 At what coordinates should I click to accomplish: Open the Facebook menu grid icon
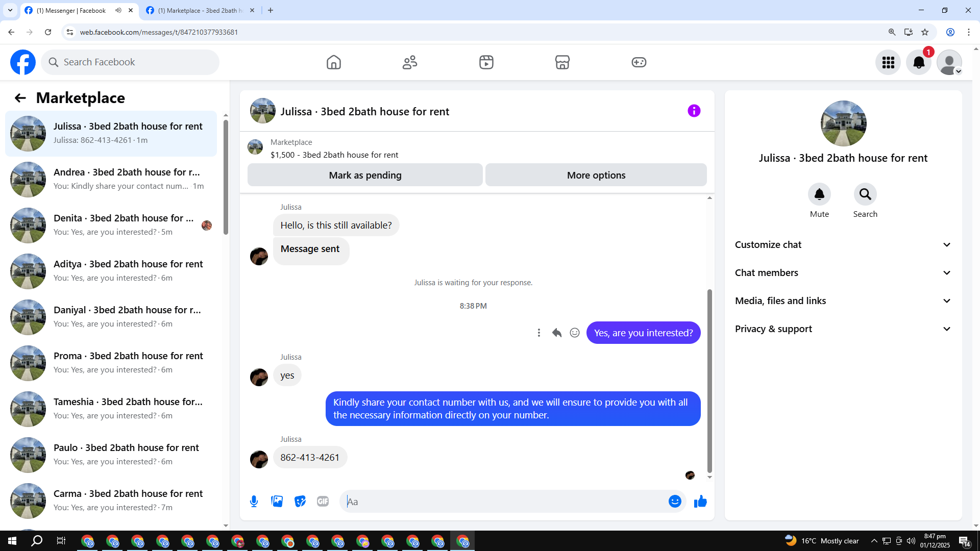pos(888,62)
